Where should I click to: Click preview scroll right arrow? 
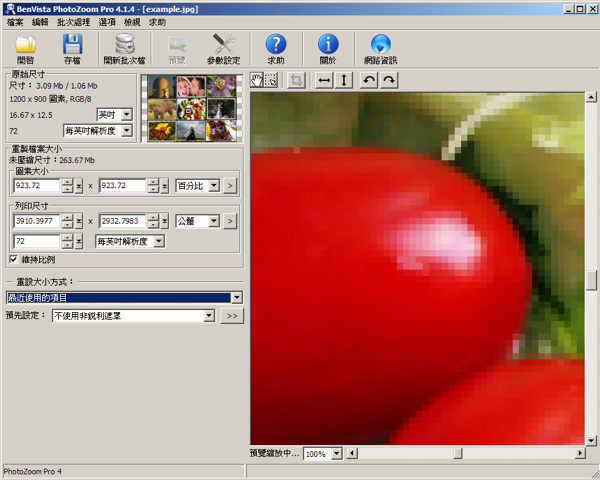coord(580,454)
